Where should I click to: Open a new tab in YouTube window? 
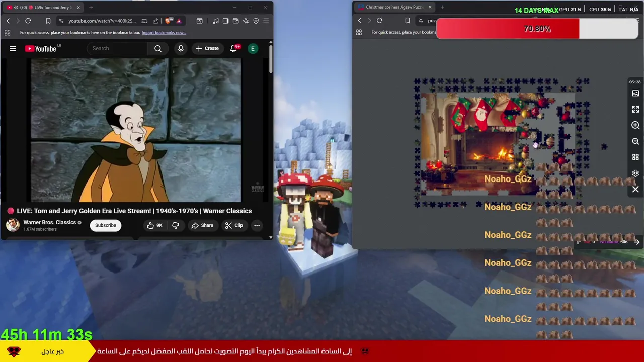coord(91,7)
